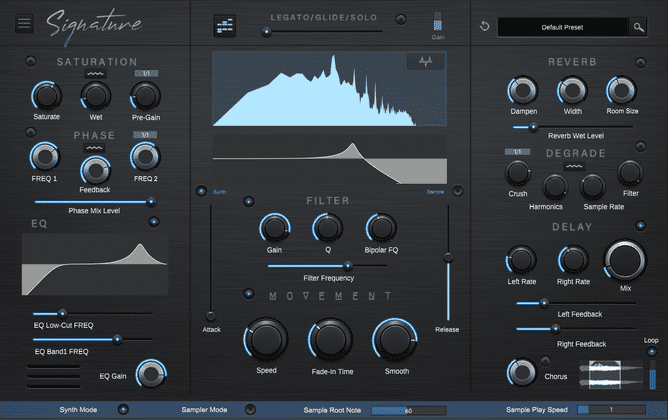Enable the Legato/Glide/Solo switch

coord(401,18)
